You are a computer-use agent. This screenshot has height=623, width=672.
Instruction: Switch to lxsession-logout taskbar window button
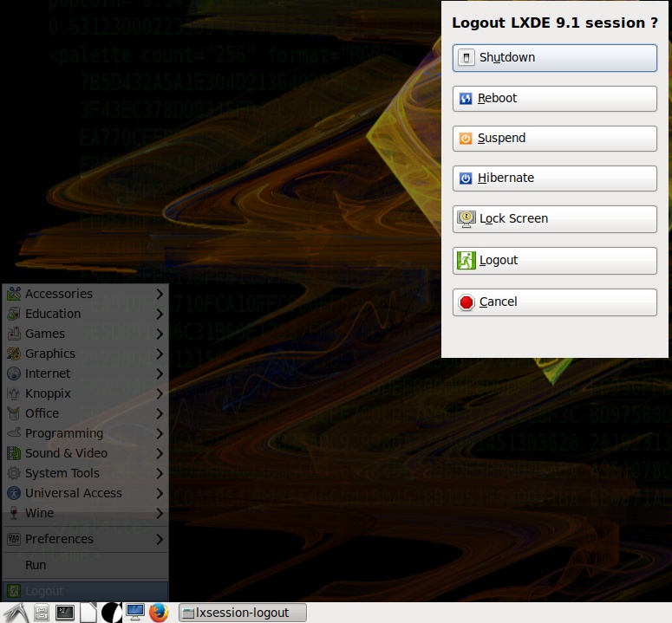click(x=243, y=613)
